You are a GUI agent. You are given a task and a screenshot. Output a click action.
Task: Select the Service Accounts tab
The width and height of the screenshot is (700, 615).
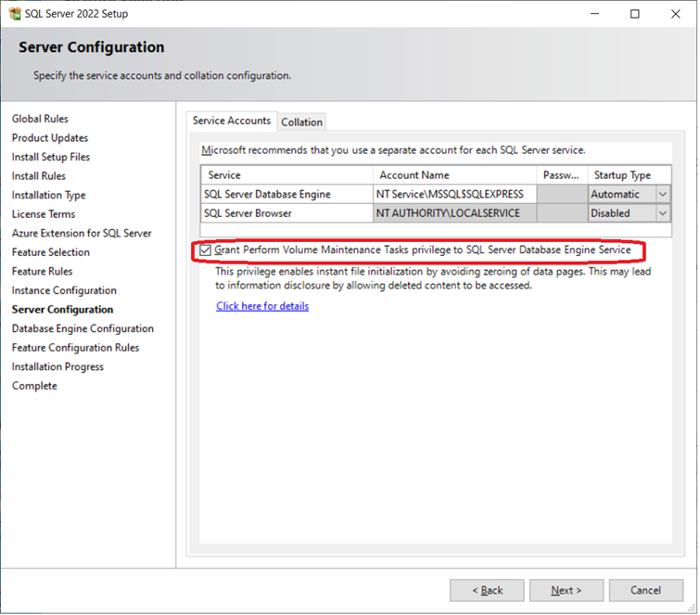click(x=232, y=121)
